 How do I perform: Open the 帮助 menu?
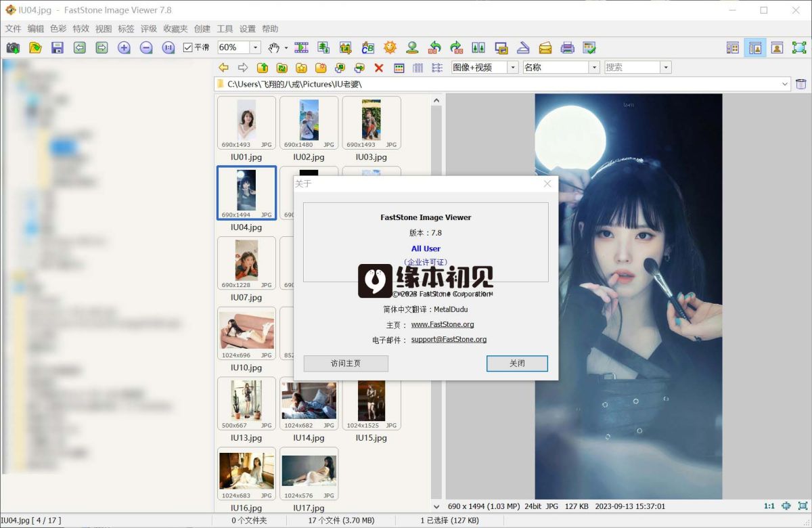pyautogui.click(x=270, y=29)
